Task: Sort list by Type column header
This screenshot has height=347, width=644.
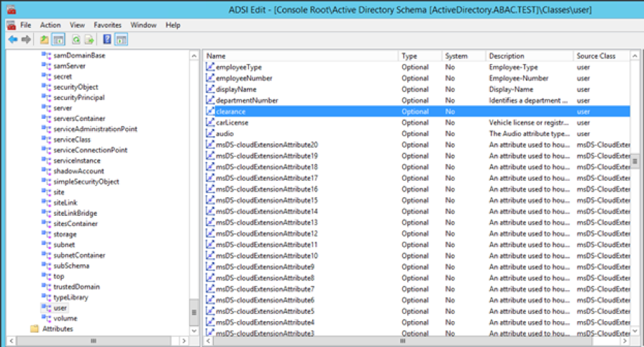Action: pos(419,56)
